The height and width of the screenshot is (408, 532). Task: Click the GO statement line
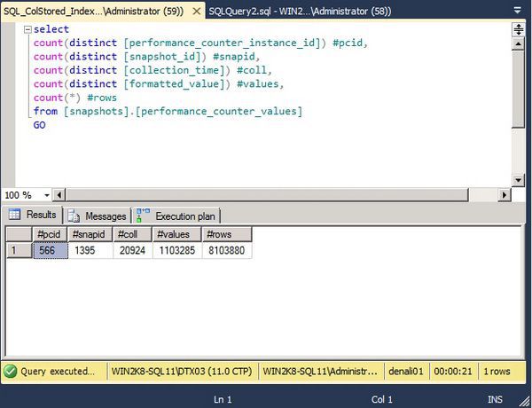[x=39, y=125]
